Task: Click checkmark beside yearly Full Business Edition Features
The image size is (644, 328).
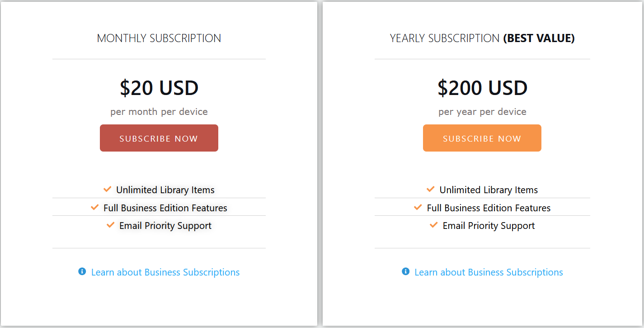Action: (x=418, y=207)
